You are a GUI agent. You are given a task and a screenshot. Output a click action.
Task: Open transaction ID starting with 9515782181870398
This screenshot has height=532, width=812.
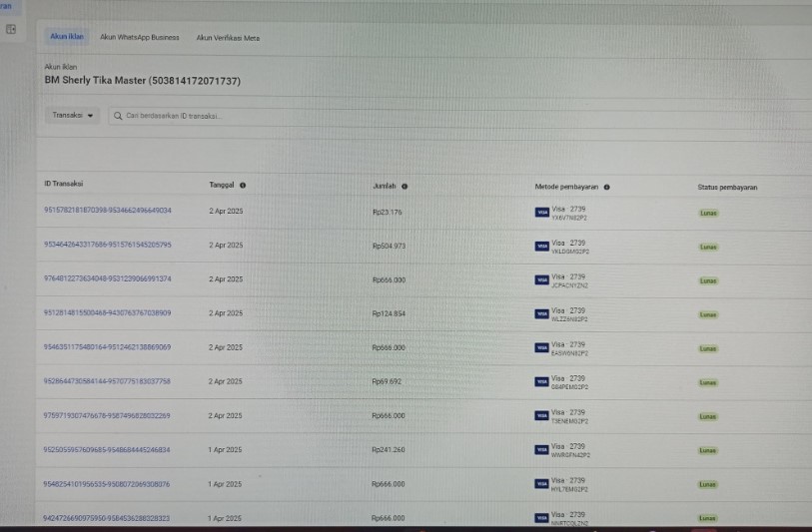click(x=107, y=211)
